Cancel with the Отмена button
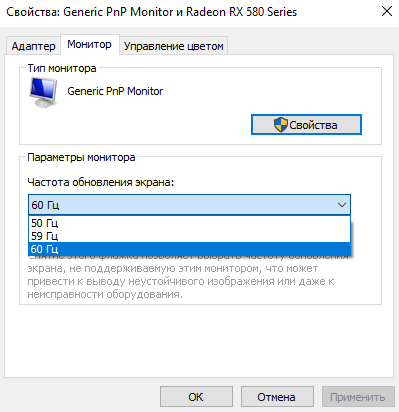 (x=277, y=397)
